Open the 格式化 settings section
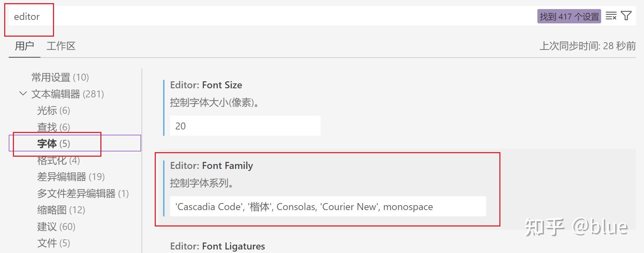 tap(59, 160)
